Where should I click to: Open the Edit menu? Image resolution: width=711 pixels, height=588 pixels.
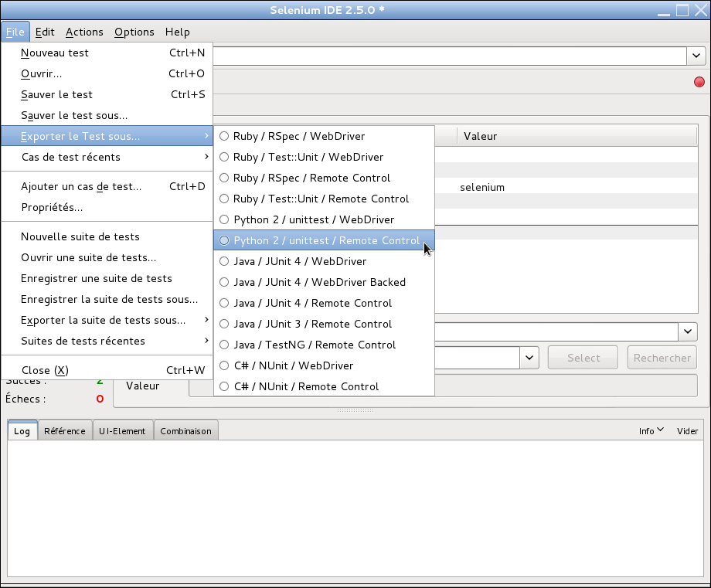45,32
